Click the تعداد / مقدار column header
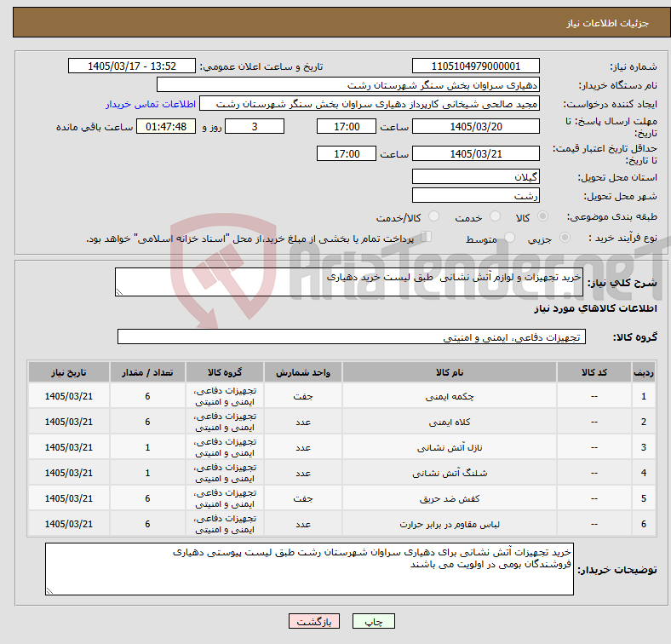Image resolution: width=671 pixels, height=644 pixels. [147, 372]
